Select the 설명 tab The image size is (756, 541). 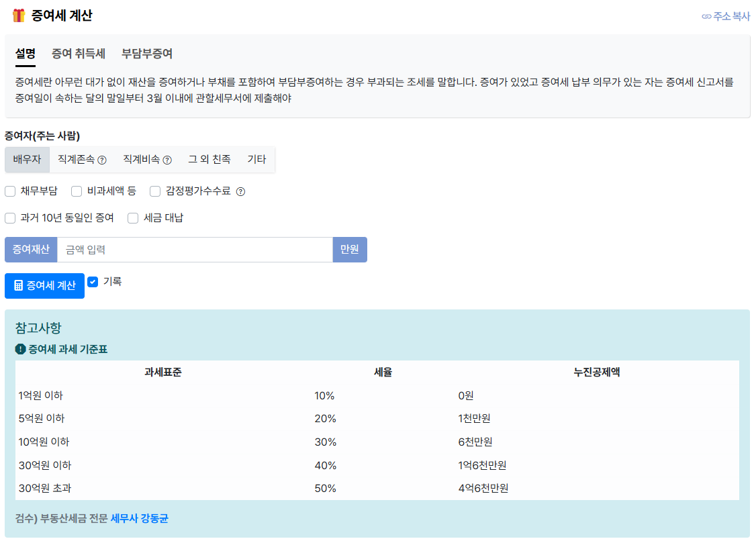tap(25, 54)
